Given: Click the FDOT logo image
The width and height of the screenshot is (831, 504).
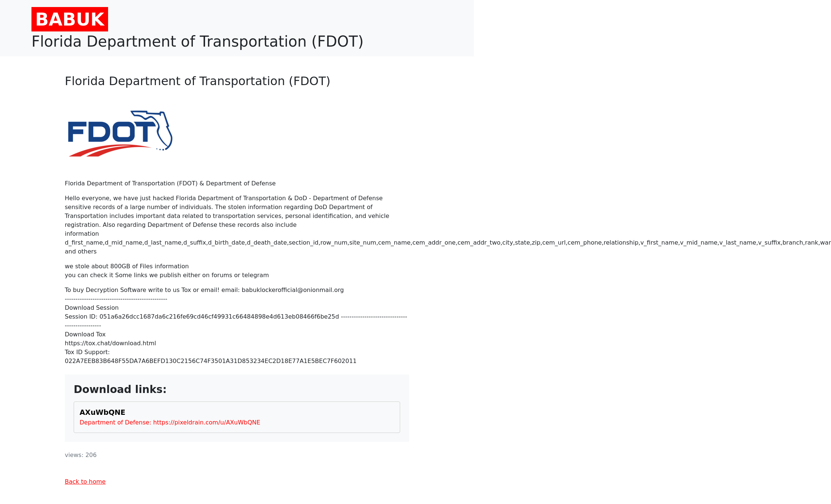Looking at the screenshot, I should click(x=120, y=134).
